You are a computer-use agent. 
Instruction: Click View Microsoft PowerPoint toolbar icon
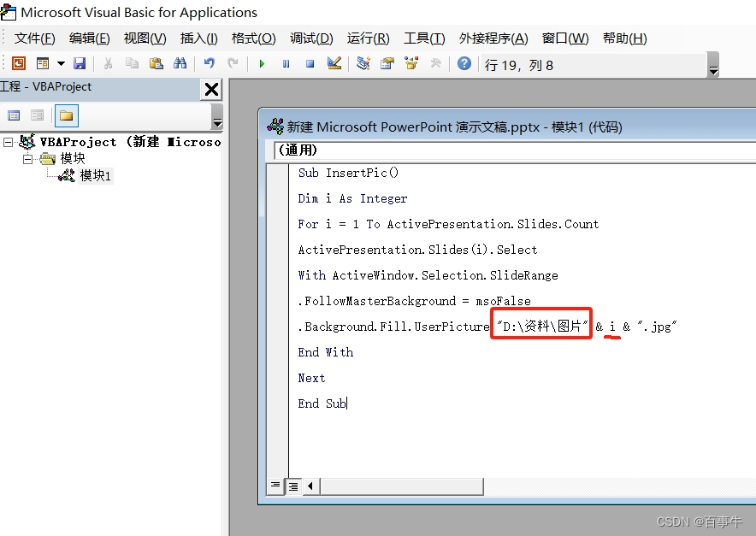[19, 63]
